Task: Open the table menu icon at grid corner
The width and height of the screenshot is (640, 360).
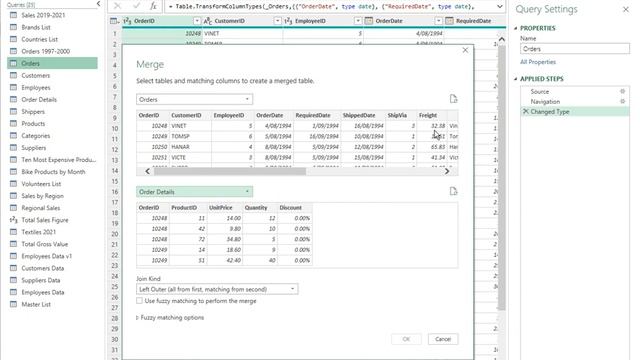Action: pos(115,21)
